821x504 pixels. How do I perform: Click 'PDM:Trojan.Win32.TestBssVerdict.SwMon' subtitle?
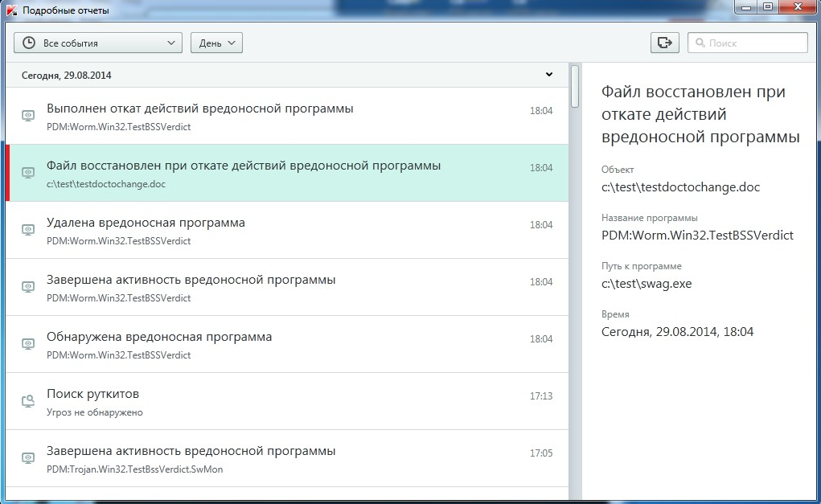[x=134, y=469]
